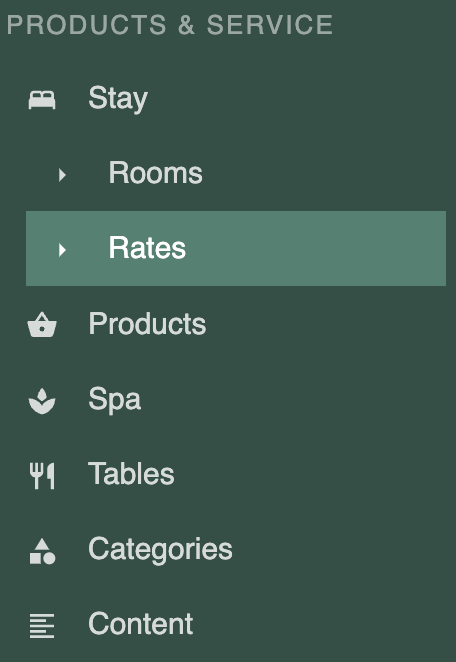
Task: Open the Spa menu label
Action: (114, 399)
